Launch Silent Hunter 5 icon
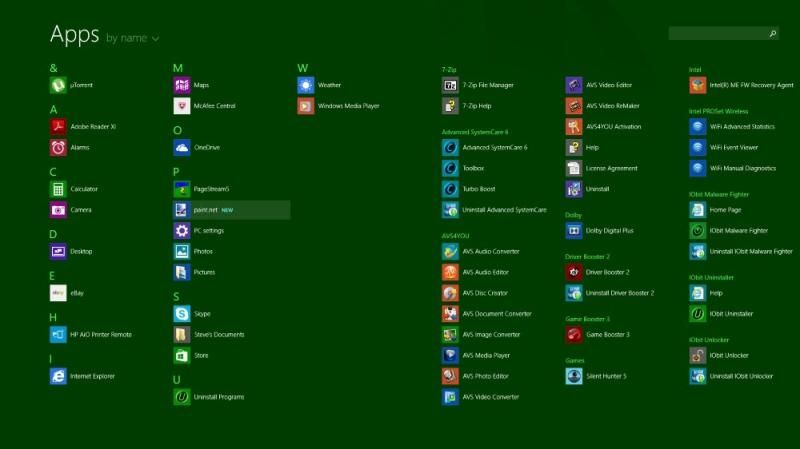The image size is (800, 449). pyautogui.click(x=574, y=376)
